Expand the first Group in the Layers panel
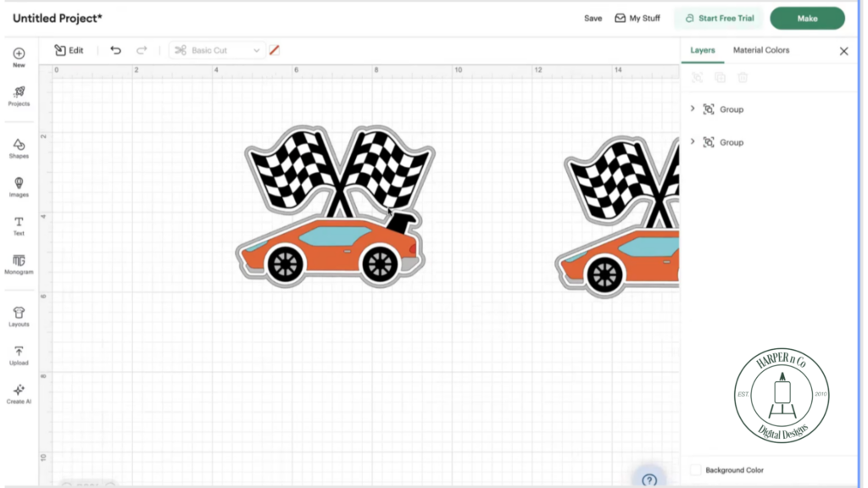Screen dimensions: 868x488 tap(693, 108)
